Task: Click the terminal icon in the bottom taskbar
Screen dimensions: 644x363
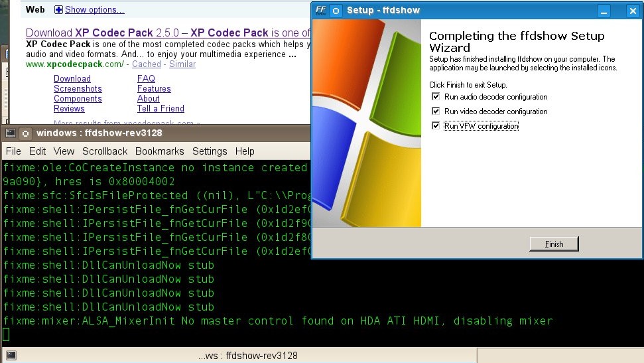Action: [11, 355]
